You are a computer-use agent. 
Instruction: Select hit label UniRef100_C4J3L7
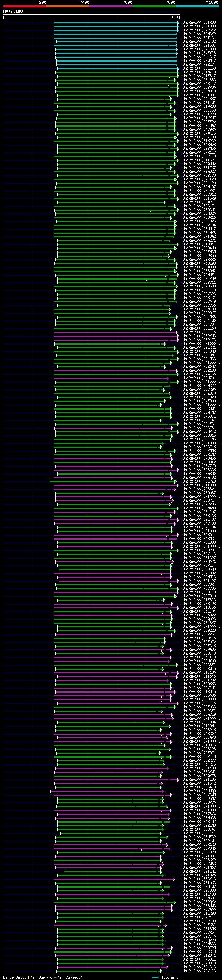[199, 57]
